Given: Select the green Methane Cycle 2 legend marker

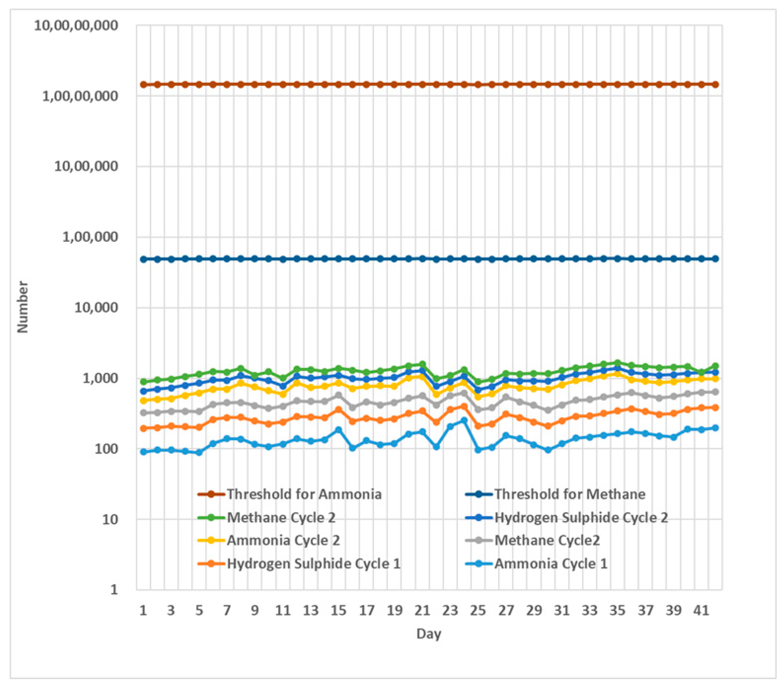Looking at the screenshot, I should coord(211,518).
